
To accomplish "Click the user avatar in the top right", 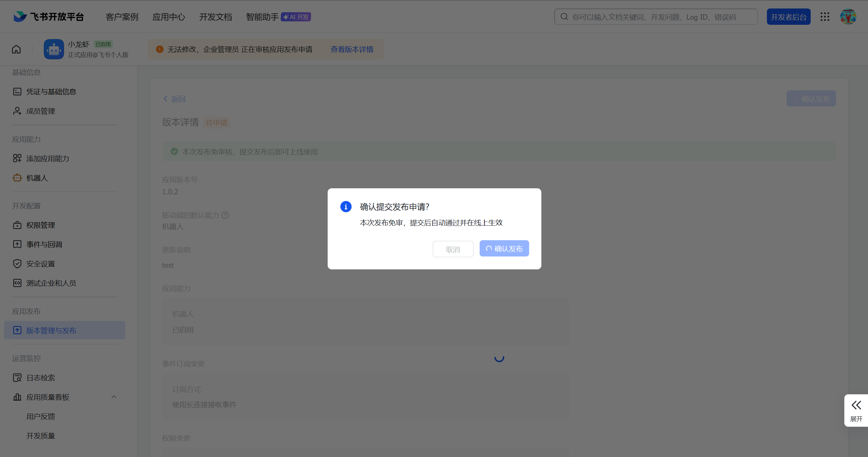I will [x=848, y=17].
